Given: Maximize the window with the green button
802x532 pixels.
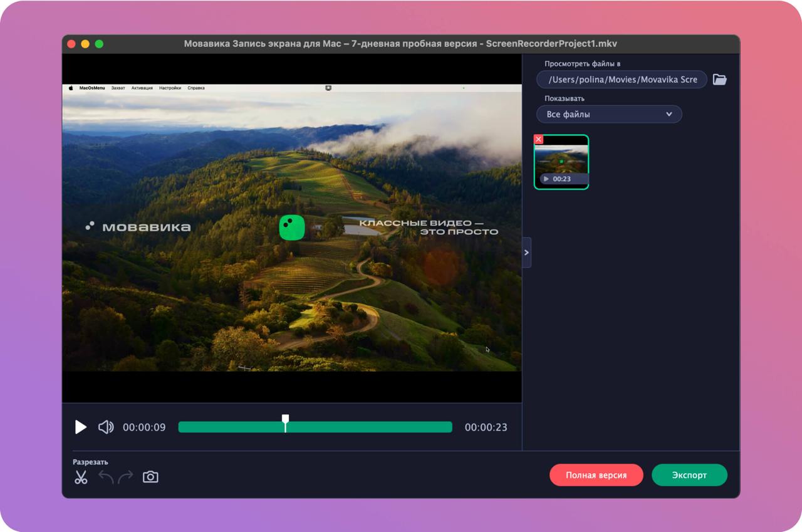Looking at the screenshot, I should pos(99,44).
